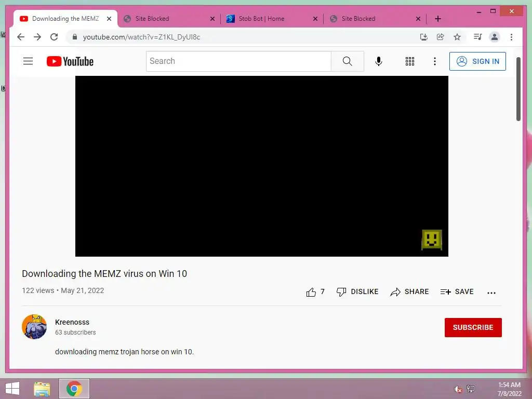Screen dimensions: 532x399
Task: Open Chrome's three-dot menu
Action: coord(511,37)
